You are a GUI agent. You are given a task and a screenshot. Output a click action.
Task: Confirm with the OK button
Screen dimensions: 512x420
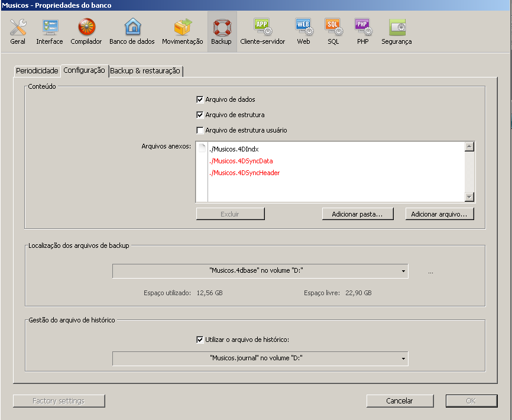(471, 400)
